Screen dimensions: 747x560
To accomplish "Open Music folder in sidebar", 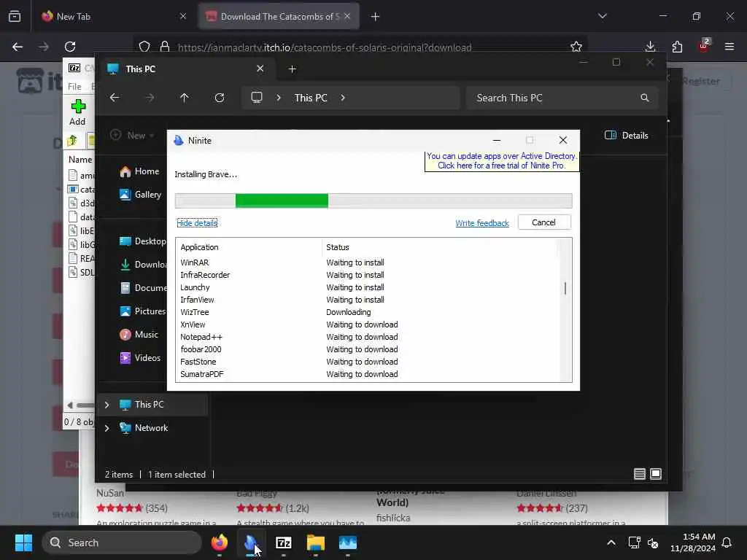I will pyautogui.click(x=139, y=334).
